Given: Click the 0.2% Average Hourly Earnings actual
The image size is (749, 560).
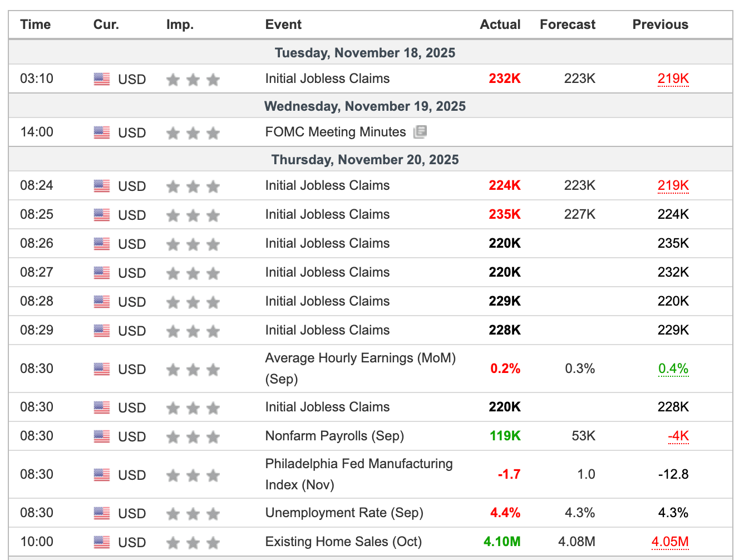Looking at the screenshot, I should pos(505,369).
